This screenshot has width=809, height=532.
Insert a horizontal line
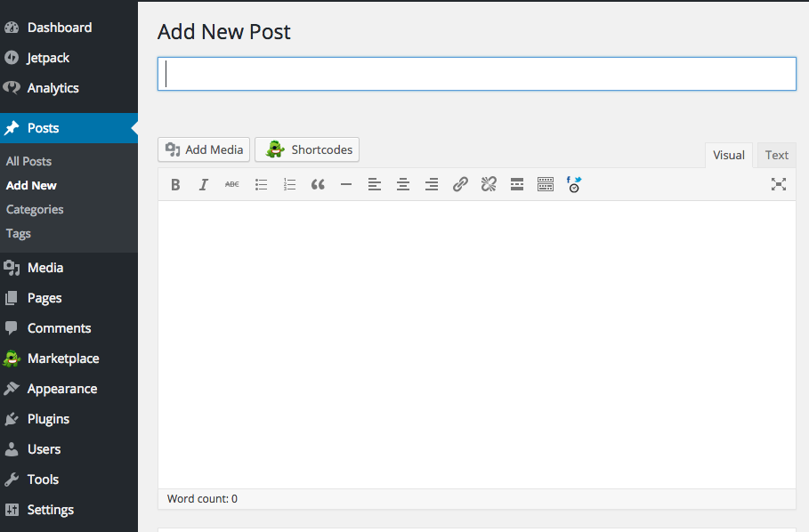(346, 184)
